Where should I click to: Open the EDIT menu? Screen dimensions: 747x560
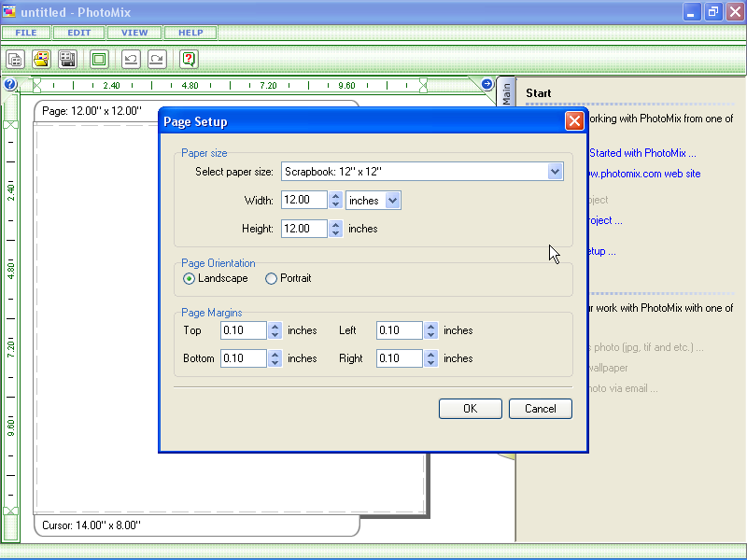(78, 33)
